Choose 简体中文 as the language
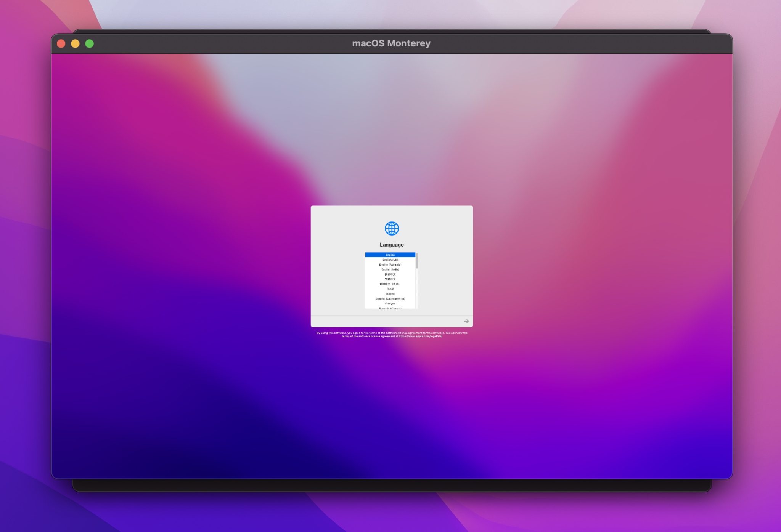781x532 pixels. [x=390, y=274]
